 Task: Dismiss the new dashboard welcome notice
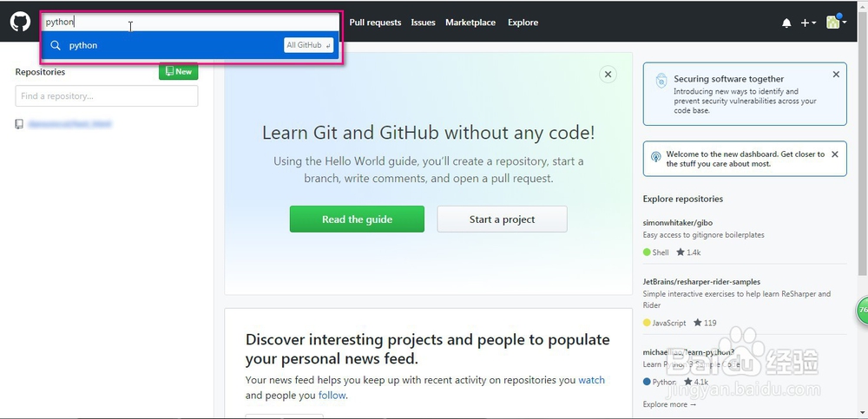[x=834, y=154]
